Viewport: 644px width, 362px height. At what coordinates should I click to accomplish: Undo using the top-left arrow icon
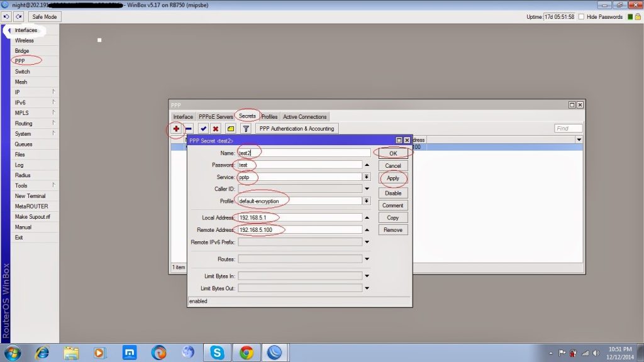[6, 17]
